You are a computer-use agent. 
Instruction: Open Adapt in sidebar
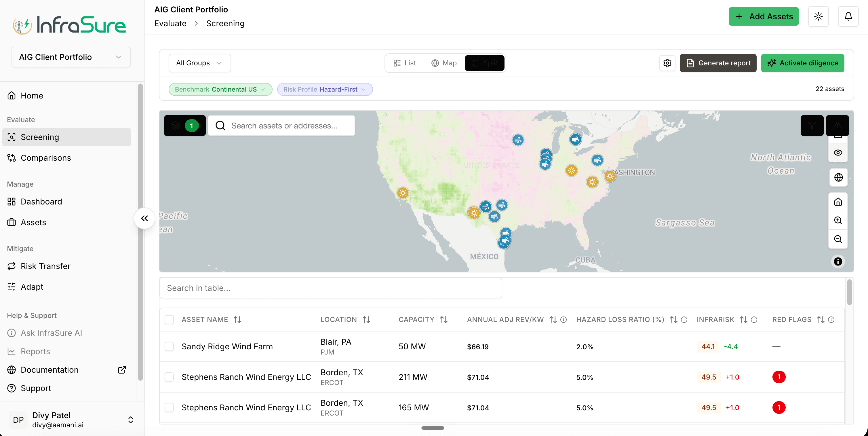coord(67,287)
